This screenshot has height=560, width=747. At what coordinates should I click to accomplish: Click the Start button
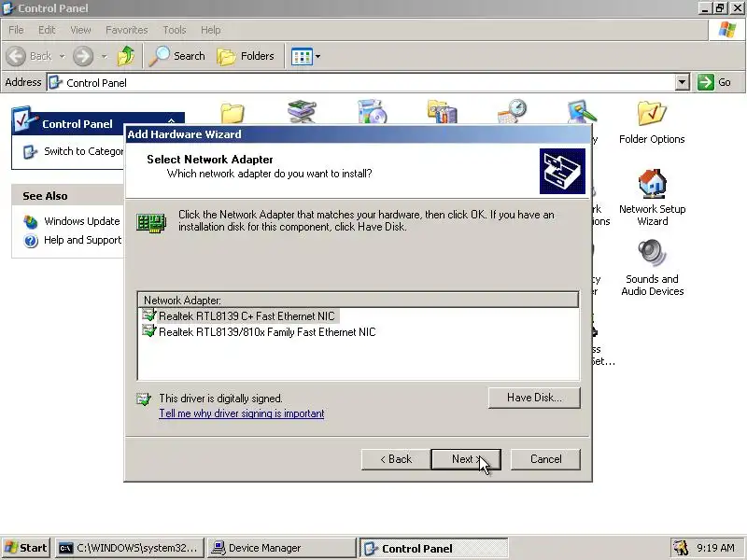coord(26,548)
